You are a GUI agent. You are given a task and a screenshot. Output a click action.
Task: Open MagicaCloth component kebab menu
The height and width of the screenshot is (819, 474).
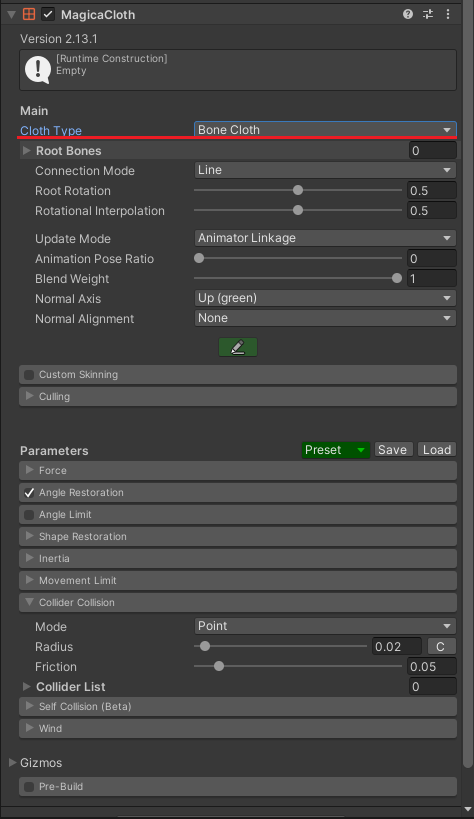pyautogui.click(x=448, y=14)
